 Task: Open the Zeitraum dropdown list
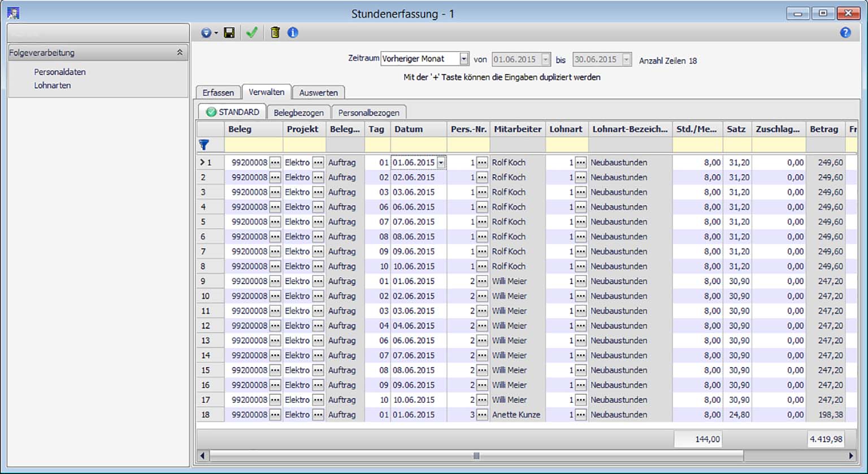pos(464,59)
